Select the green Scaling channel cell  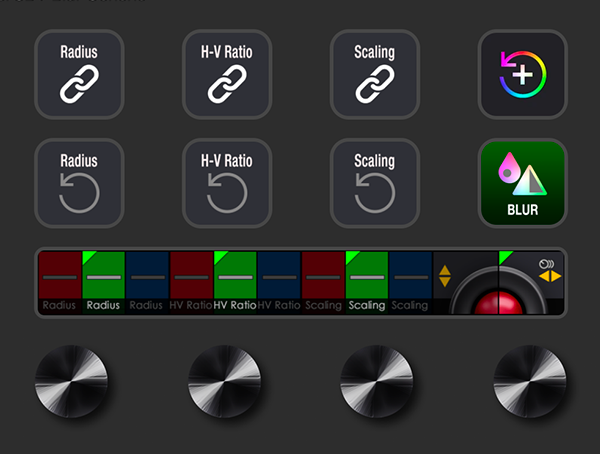(367, 283)
